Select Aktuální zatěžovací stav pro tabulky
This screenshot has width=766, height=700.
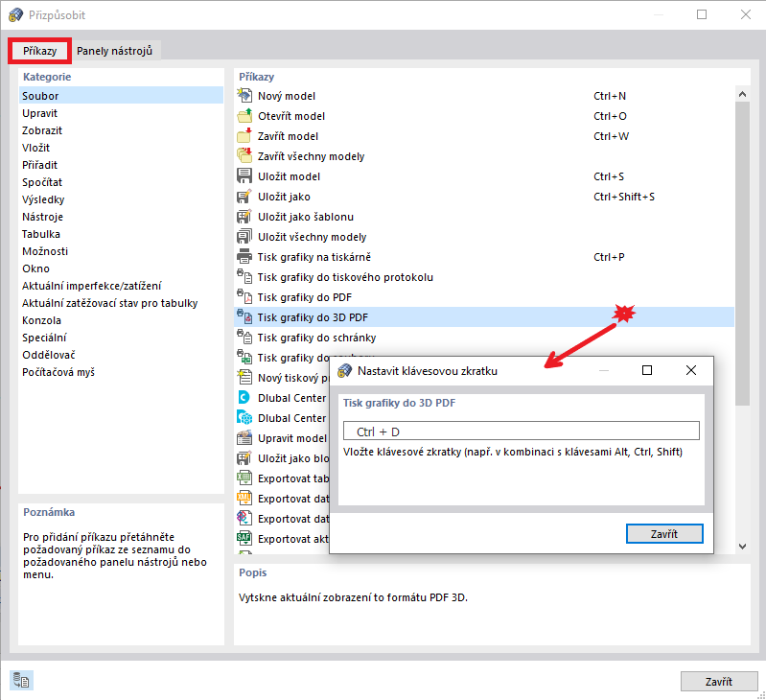click(x=121, y=303)
